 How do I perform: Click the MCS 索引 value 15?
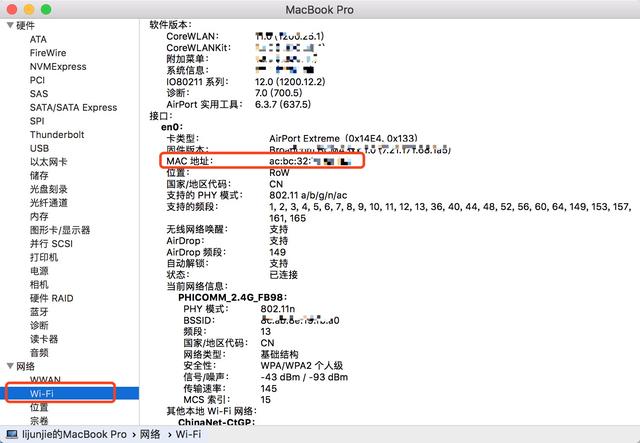(266, 400)
